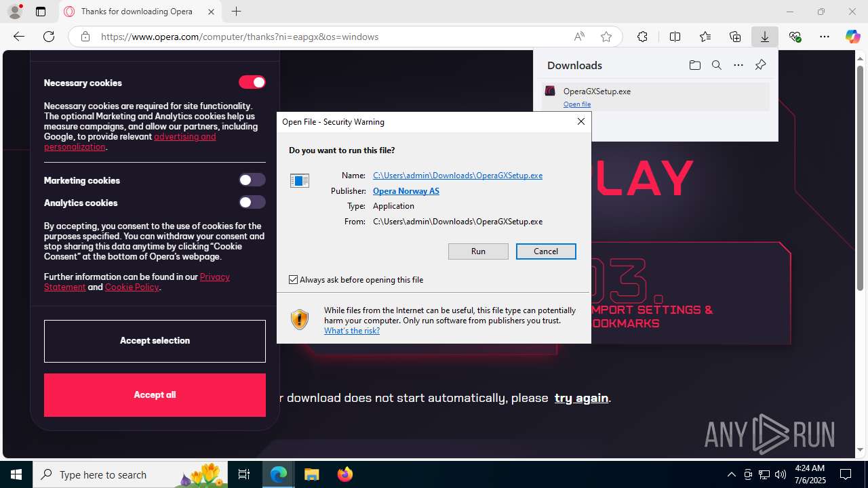The width and height of the screenshot is (868, 488).
Task: Open File Explorer from taskbar
Action: [x=311, y=474]
